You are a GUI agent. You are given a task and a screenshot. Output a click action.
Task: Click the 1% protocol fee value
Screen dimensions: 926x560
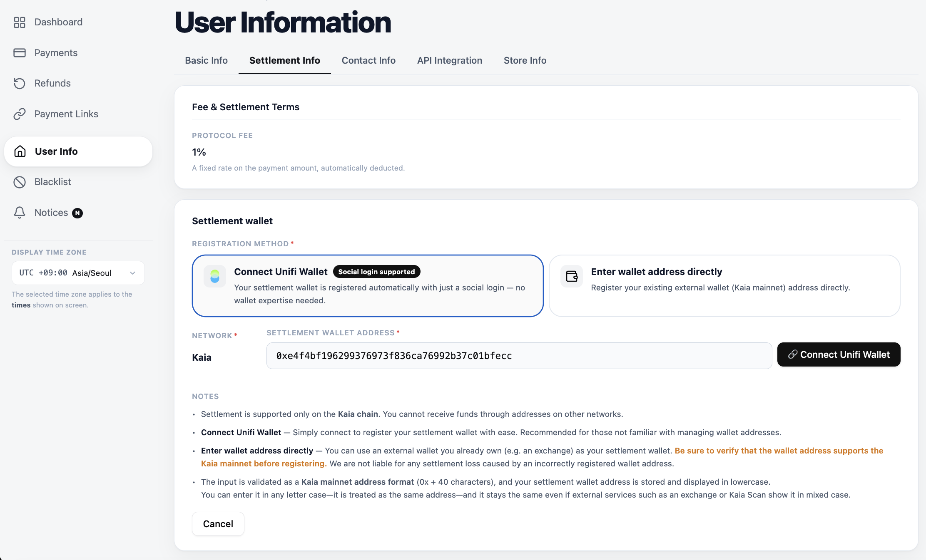[x=199, y=152]
